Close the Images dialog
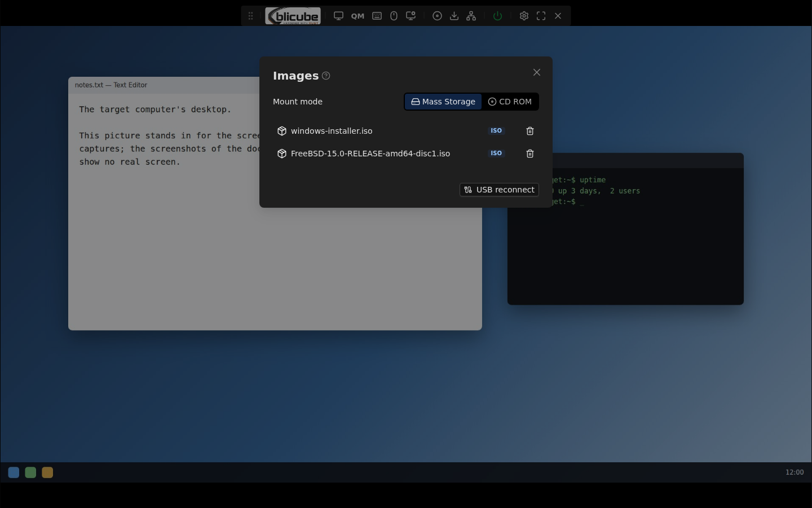This screenshot has height=508, width=812. tap(537, 72)
